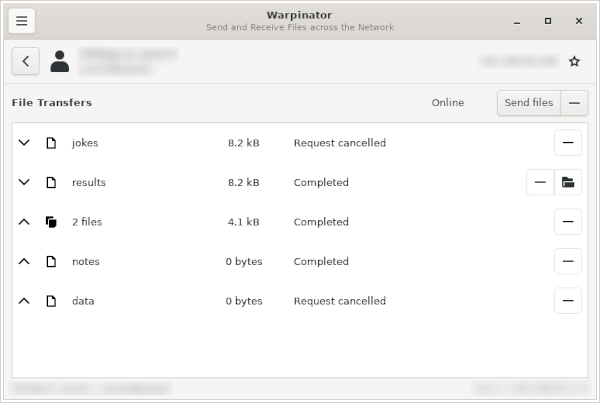
Task: Click the Online status label
Action: point(448,103)
